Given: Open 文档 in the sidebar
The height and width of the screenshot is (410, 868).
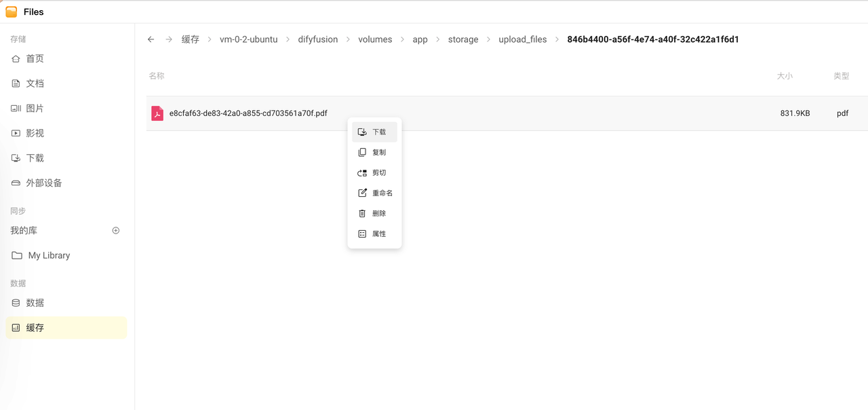Looking at the screenshot, I should tap(35, 83).
